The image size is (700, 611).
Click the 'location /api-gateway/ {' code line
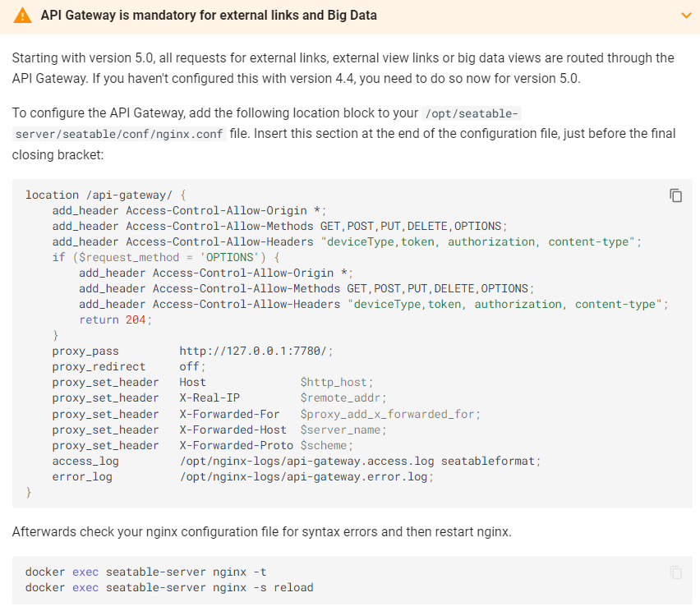pos(107,195)
